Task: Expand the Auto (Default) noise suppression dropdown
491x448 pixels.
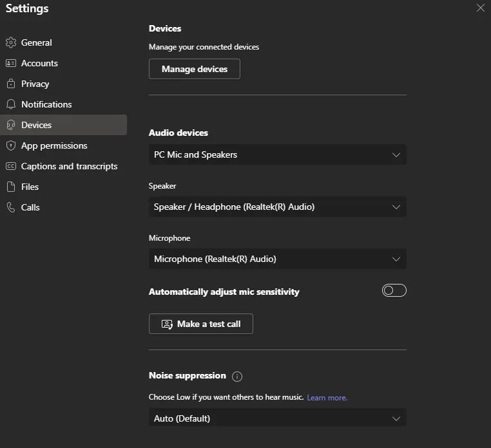Action: [x=277, y=418]
